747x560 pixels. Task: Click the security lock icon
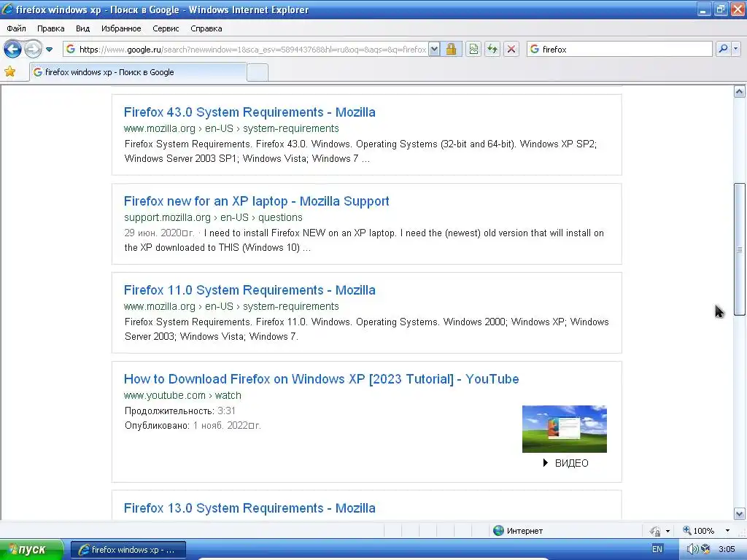(451, 49)
